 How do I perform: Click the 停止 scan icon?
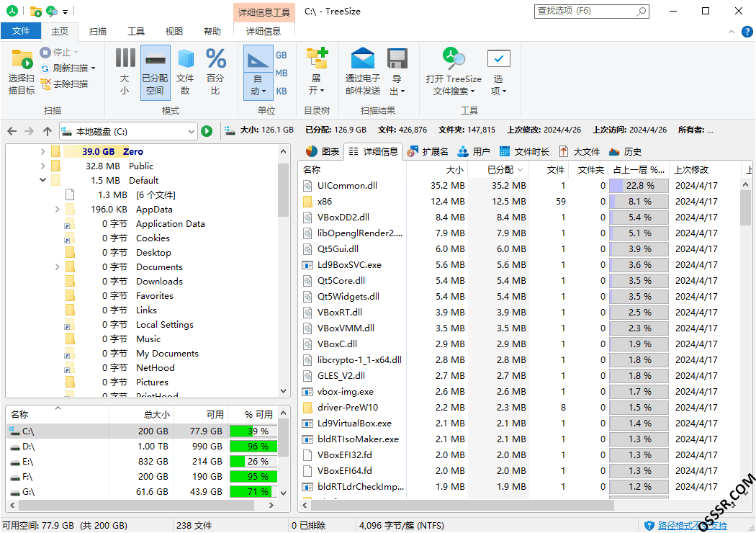pos(45,52)
